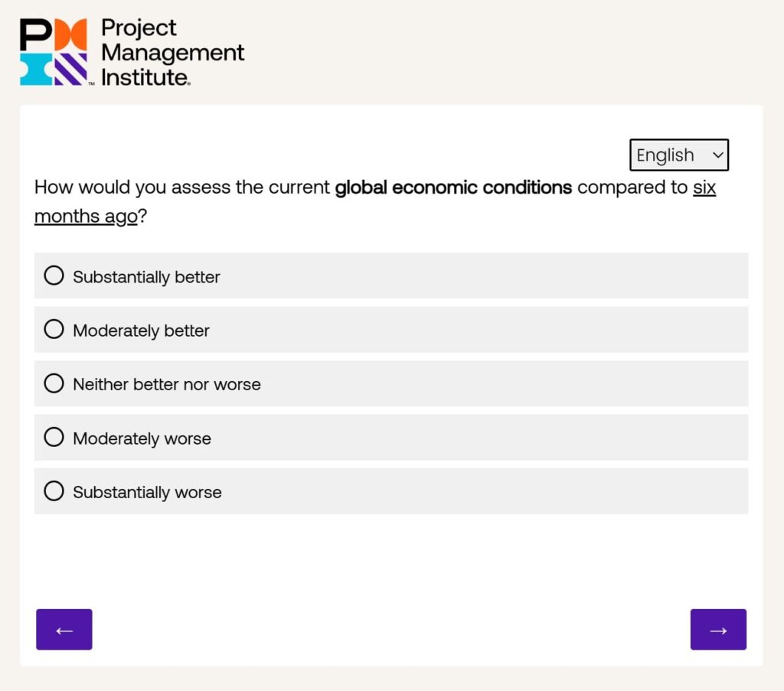
Task: Click the 'Neither better nor worse' label text
Action: 167,384
